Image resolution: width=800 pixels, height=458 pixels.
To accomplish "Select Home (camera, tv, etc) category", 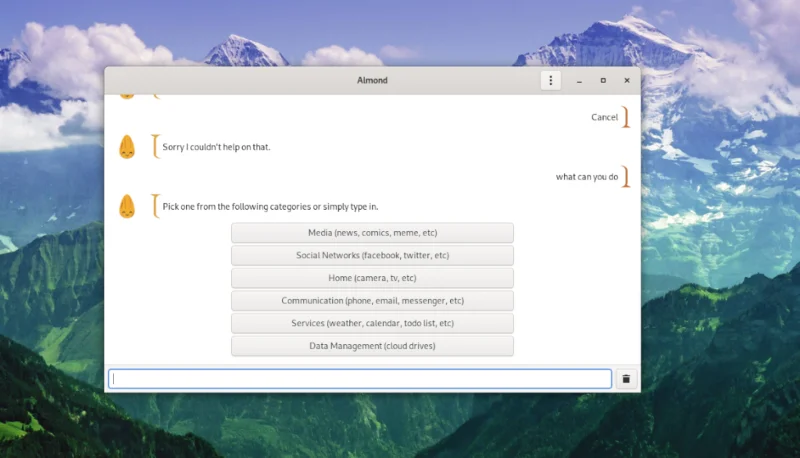I will coord(372,278).
